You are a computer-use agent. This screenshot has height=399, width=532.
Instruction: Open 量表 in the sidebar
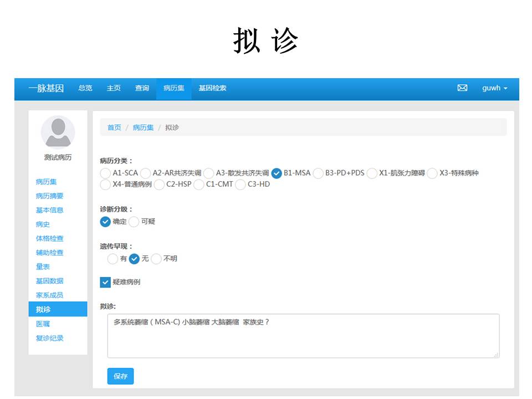(x=43, y=267)
